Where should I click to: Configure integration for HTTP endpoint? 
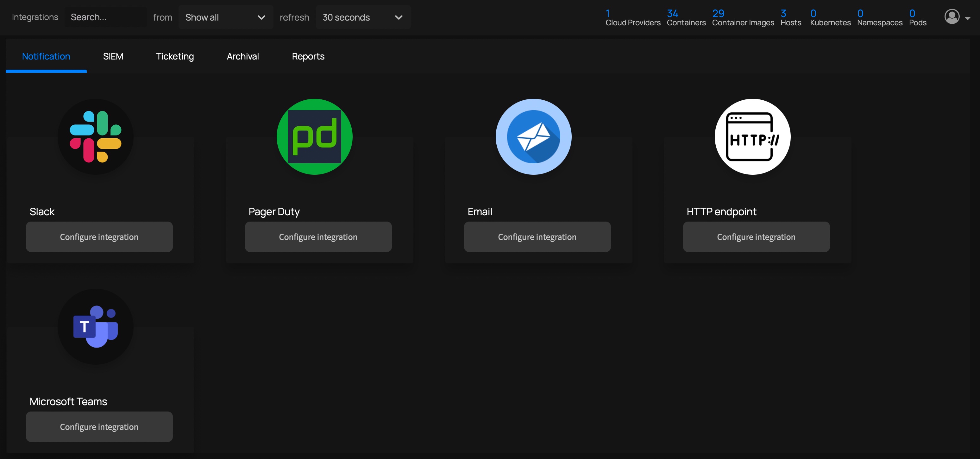tap(756, 237)
